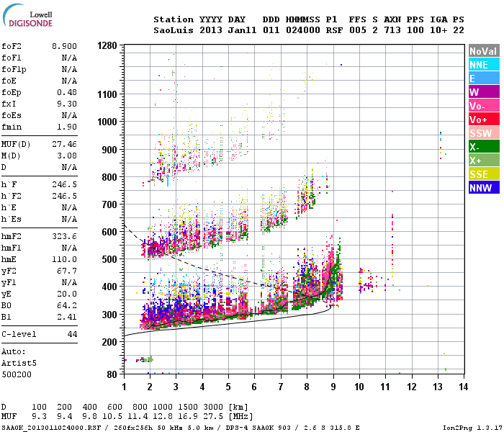Click the yE value 20.0
504x432 pixels.
(67, 294)
